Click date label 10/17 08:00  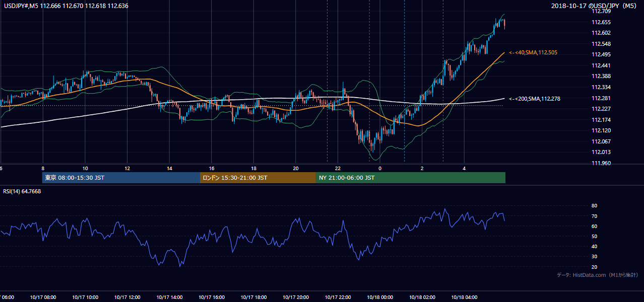[x=43, y=297]
